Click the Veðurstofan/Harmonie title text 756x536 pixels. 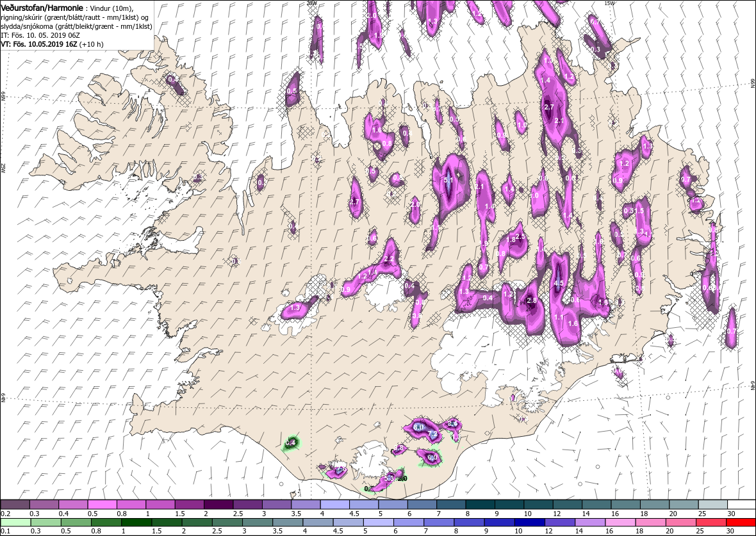[x=42, y=8]
